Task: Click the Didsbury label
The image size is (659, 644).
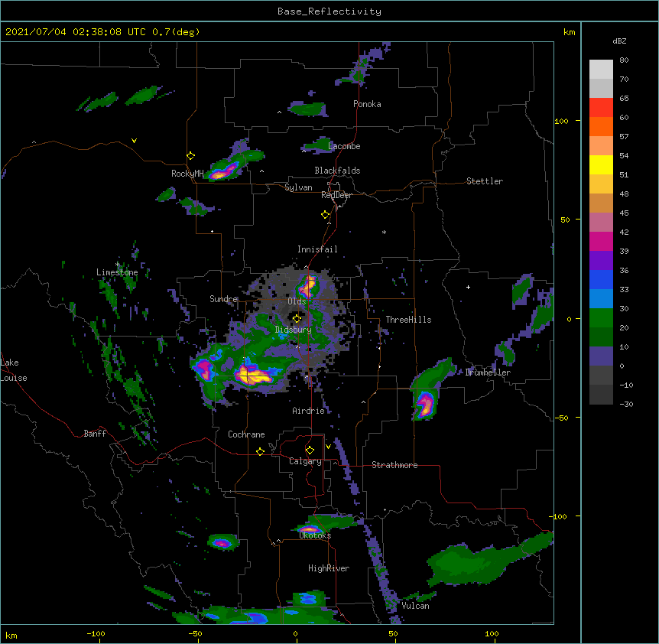Action: [x=293, y=330]
